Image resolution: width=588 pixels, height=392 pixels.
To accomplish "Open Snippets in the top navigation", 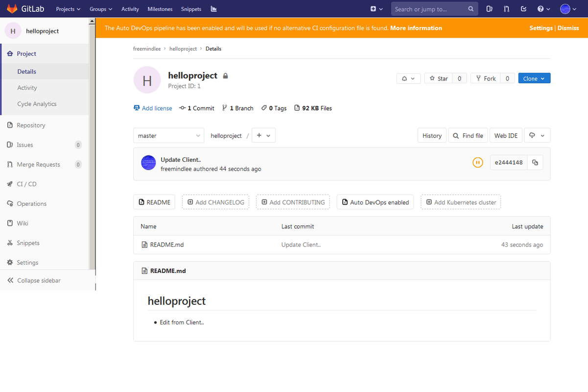I will 191,9.
